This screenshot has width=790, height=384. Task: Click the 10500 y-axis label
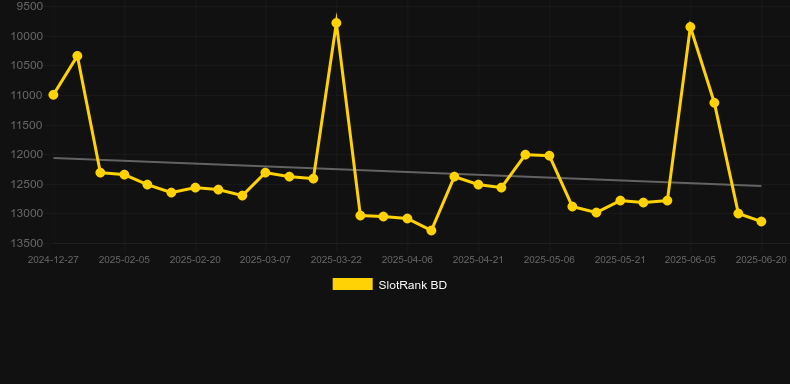coord(27,66)
